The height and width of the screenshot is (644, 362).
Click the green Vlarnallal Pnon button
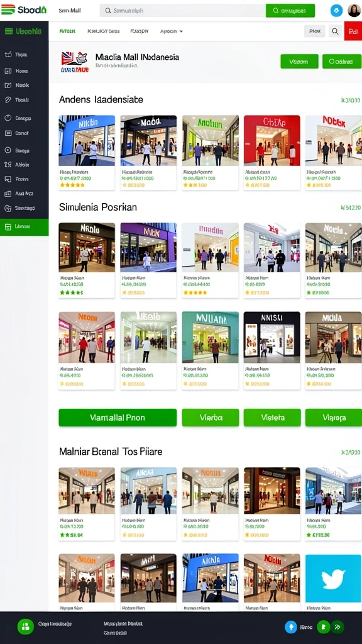point(118,418)
